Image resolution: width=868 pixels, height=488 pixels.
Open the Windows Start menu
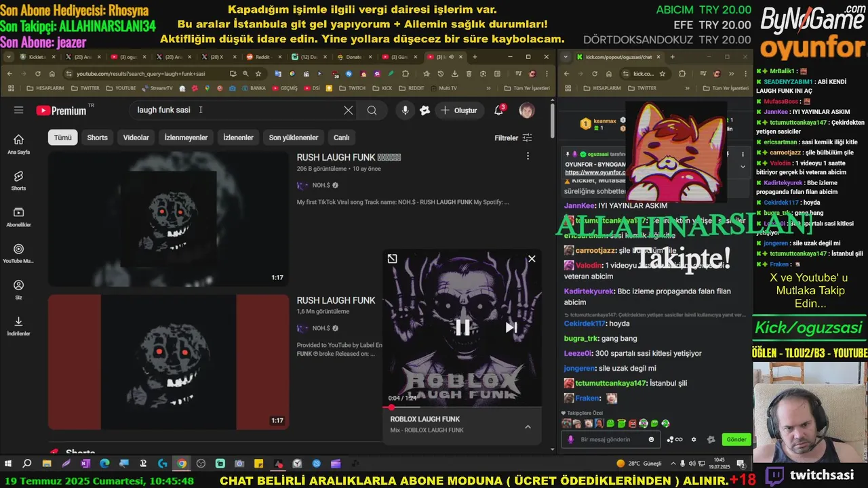(x=8, y=464)
